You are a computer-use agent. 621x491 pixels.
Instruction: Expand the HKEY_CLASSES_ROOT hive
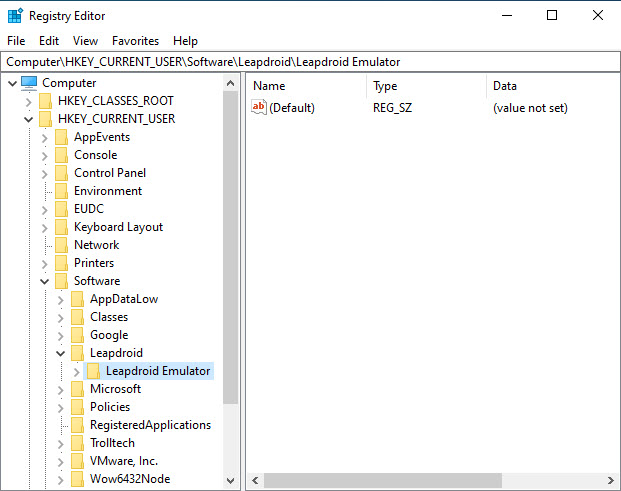click(x=29, y=102)
